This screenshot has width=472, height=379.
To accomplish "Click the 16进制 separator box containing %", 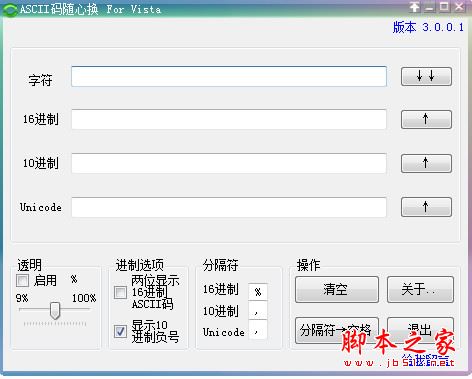I will 258,292.
